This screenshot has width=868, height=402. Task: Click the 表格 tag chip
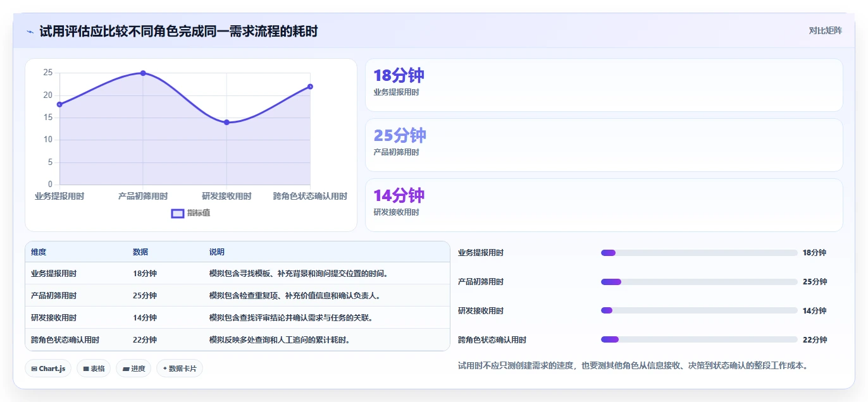coord(94,368)
